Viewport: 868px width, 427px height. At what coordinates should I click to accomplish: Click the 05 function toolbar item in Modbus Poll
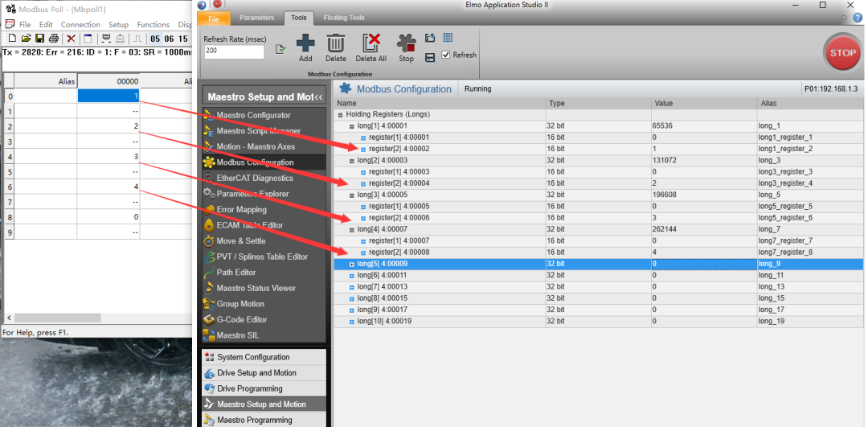(155, 39)
